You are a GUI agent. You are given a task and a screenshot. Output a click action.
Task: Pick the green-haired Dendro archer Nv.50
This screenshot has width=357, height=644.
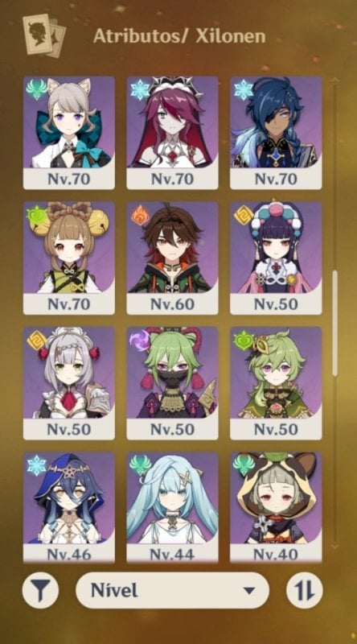tap(276, 383)
